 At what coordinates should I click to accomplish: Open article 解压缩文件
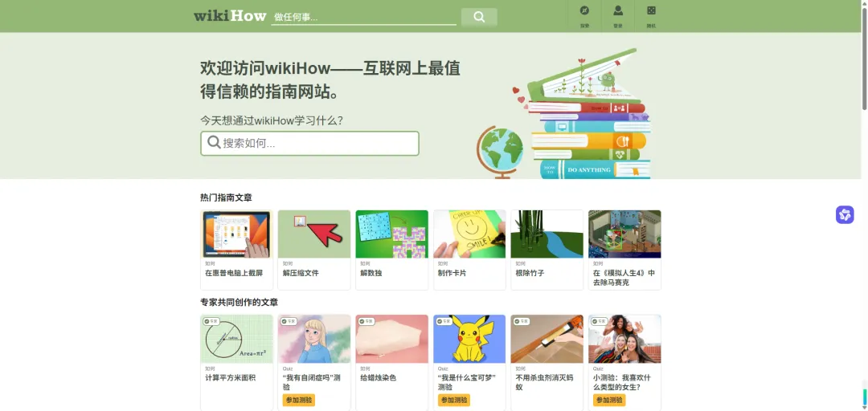(301, 273)
